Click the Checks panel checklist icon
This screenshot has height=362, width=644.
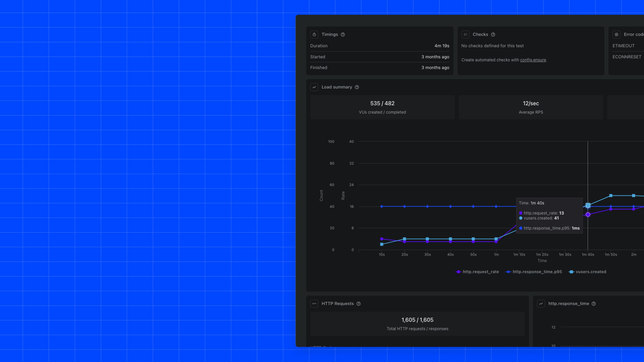[465, 35]
